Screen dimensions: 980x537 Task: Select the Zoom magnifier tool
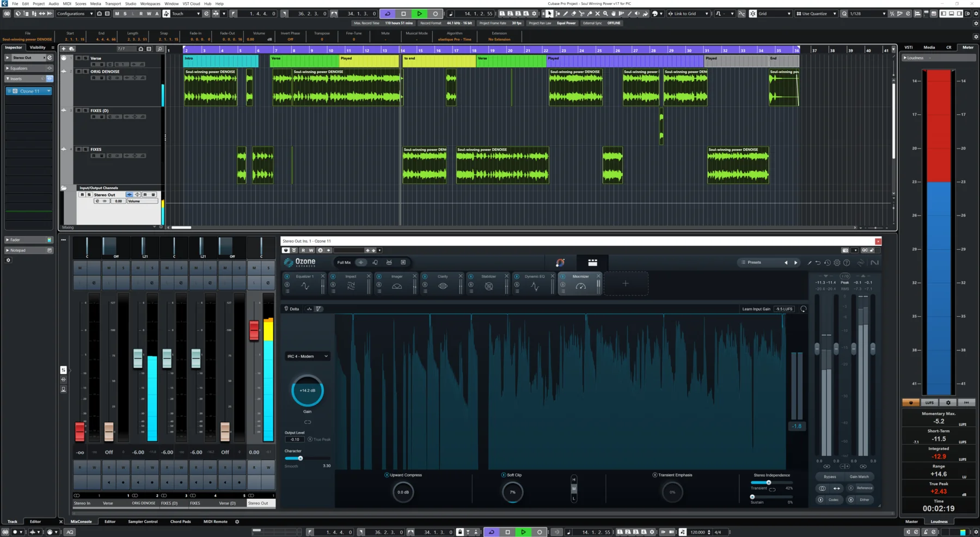[x=605, y=14]
